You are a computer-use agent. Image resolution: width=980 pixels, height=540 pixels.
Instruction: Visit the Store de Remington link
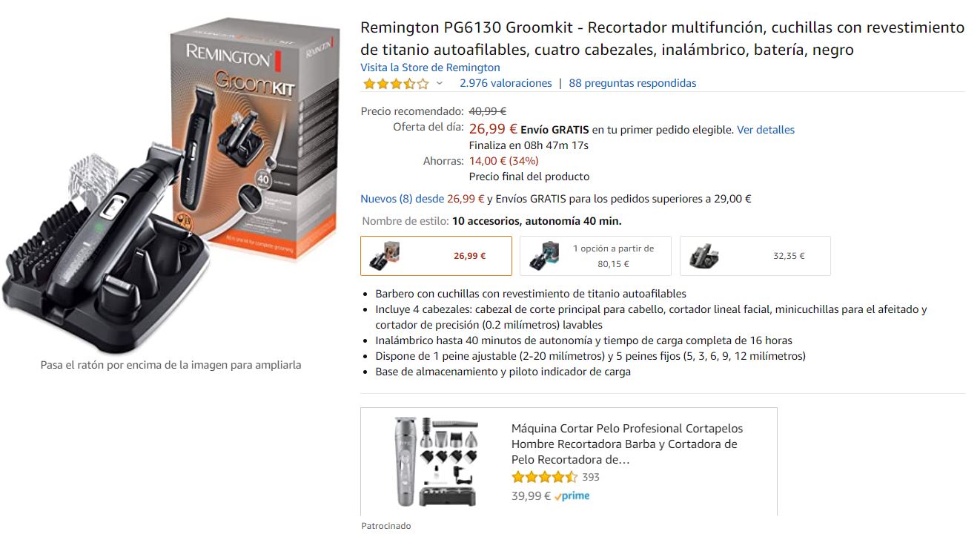click(430, 67)
